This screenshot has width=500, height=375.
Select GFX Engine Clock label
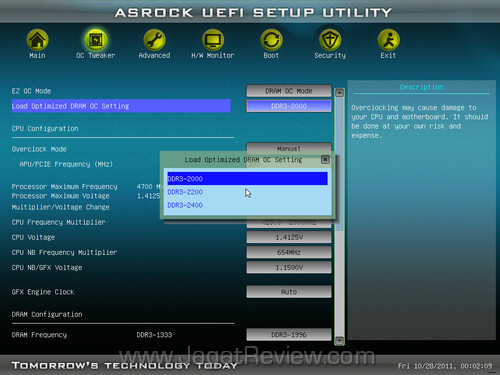click(43, 292)
